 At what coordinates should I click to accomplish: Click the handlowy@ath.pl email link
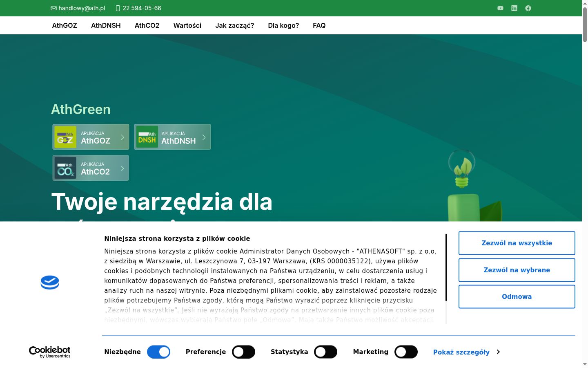[82, 8]
